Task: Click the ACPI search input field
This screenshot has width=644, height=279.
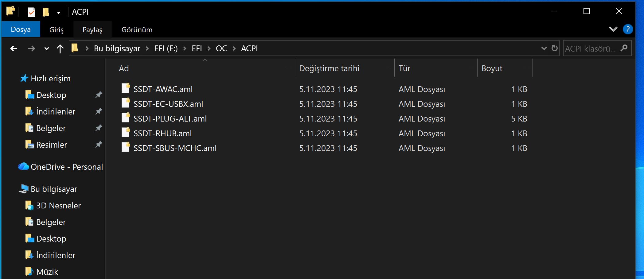Action: click(x=590, y=48)
